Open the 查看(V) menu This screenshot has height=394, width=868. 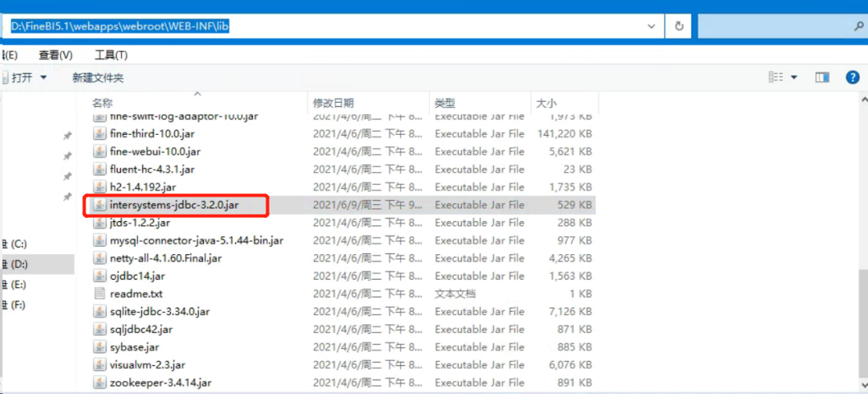[55, 55]
